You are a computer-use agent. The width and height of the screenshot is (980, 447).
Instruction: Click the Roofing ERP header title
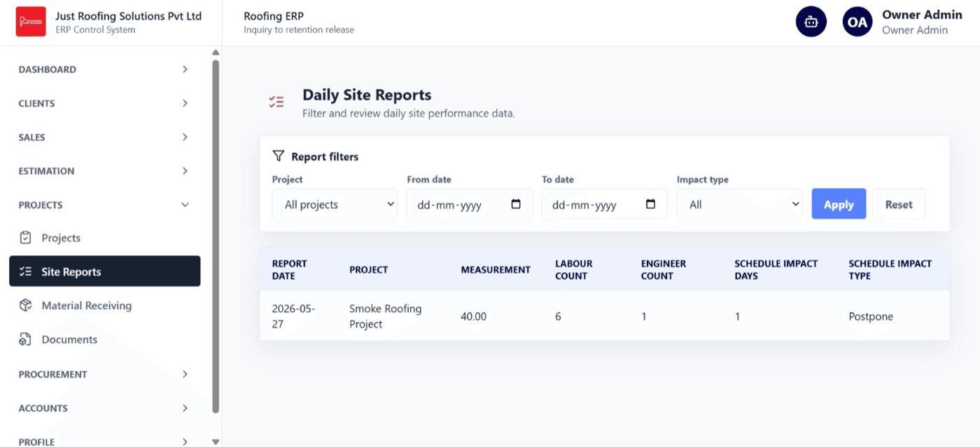tap(274, 16)
